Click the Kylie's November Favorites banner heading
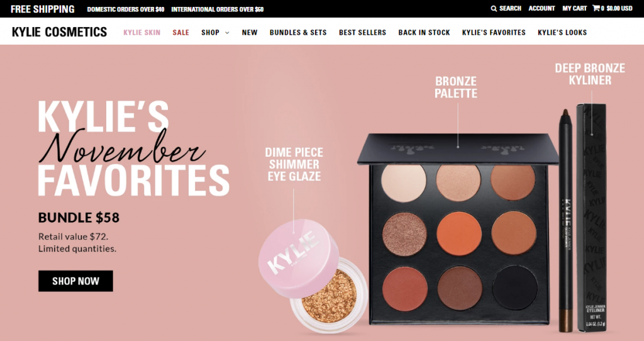 [x=133, y=148]
